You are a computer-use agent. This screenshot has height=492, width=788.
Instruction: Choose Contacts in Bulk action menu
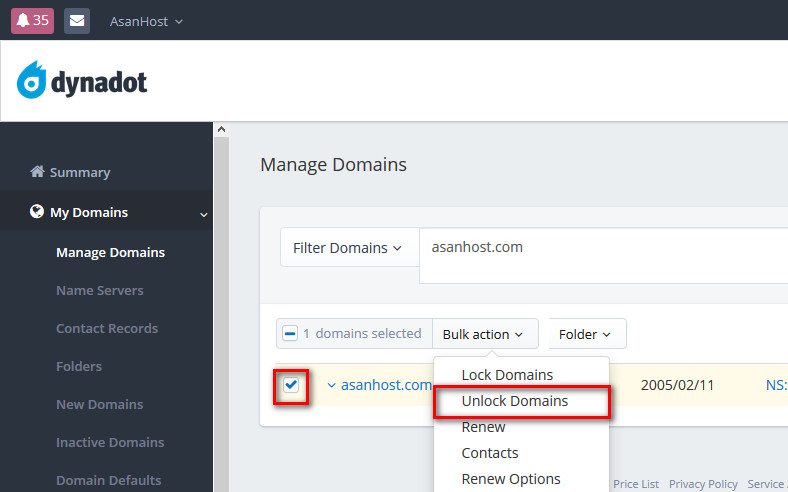[490, 453]
